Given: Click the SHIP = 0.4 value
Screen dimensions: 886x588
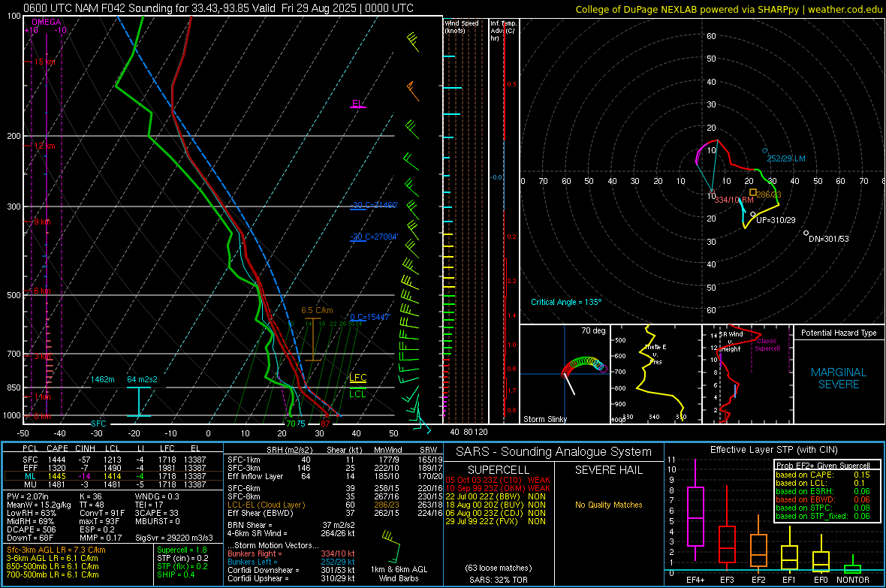Looking at the screenshot, I should pos(176,575).
